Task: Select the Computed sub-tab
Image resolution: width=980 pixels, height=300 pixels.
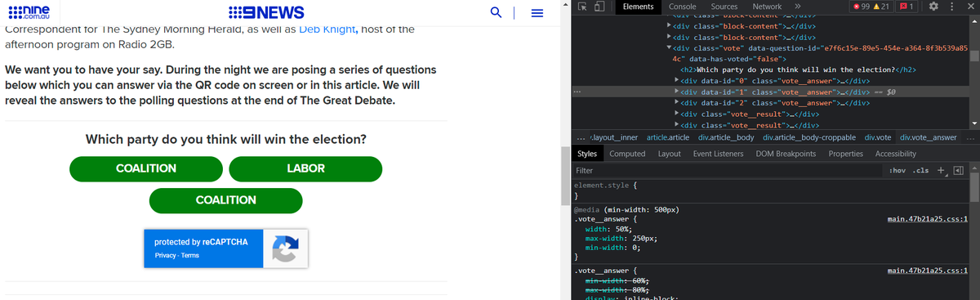Action: point(627,154)
